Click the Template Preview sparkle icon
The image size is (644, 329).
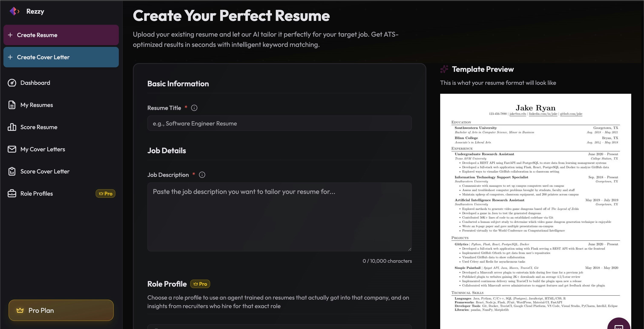click(444, 69)
